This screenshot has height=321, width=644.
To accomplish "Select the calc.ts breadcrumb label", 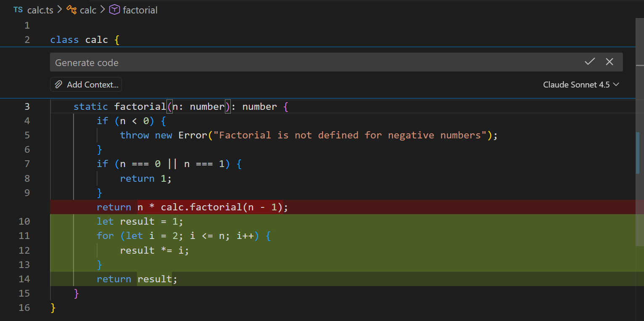I will pos(40,10).
